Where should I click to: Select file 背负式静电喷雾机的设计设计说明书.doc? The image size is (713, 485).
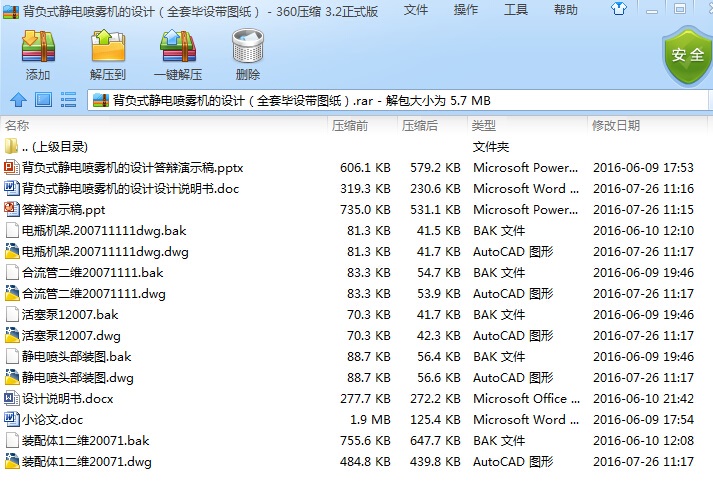[x=354, y=188]
